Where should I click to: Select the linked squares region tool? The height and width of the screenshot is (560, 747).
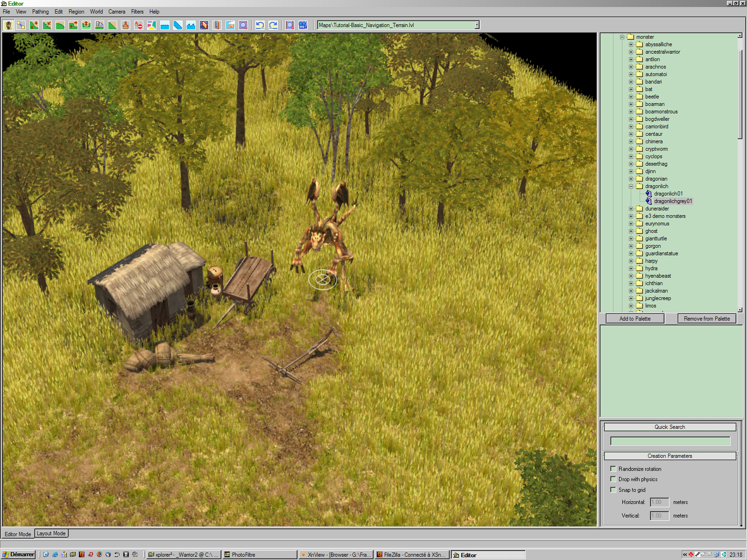pyautogui.click(x=21, y=25)
